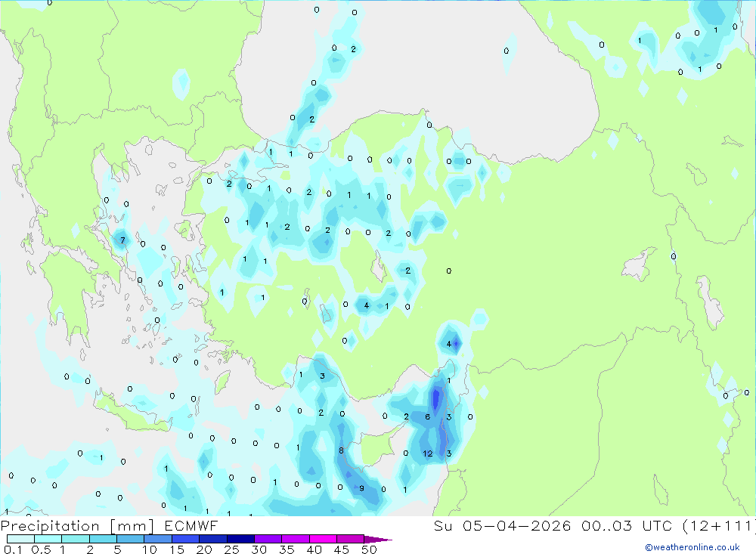Click the lightest cyan 0.1–0.5 mm legend swatch
Image resolution: width=756 pixels, height=554 pixels.
(20, 539)
